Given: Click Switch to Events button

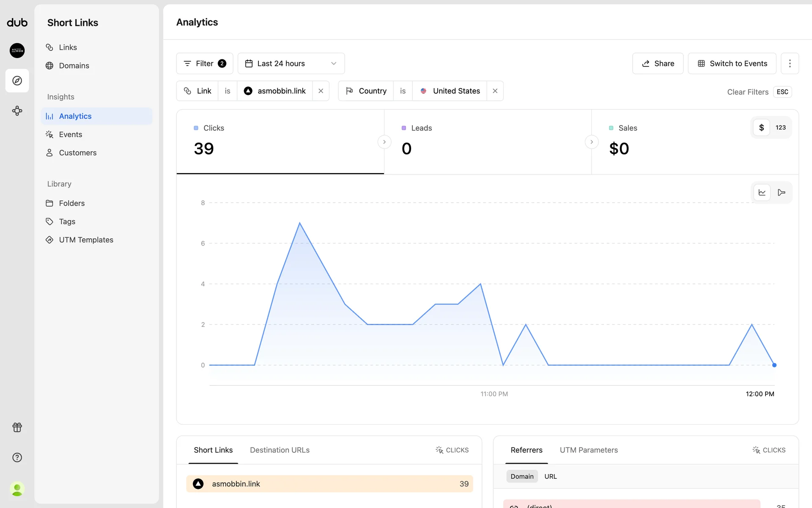Looking at the screenshot, I should [x=732, y=63].
